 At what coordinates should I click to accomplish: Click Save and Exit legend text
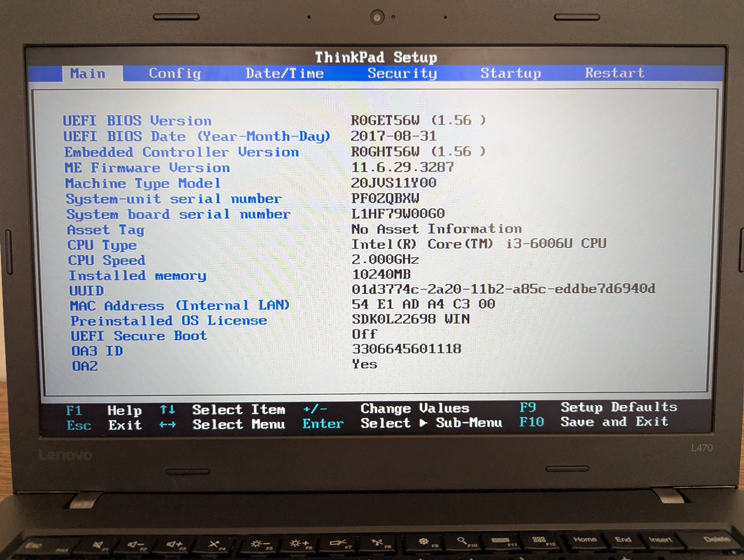click(615, 422)
